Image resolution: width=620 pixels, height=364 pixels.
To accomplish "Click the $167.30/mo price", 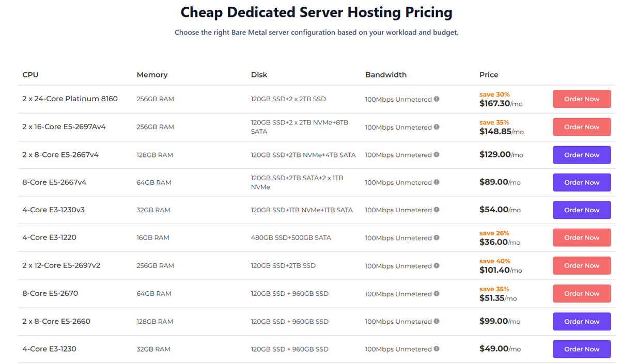I will point(501,103).
